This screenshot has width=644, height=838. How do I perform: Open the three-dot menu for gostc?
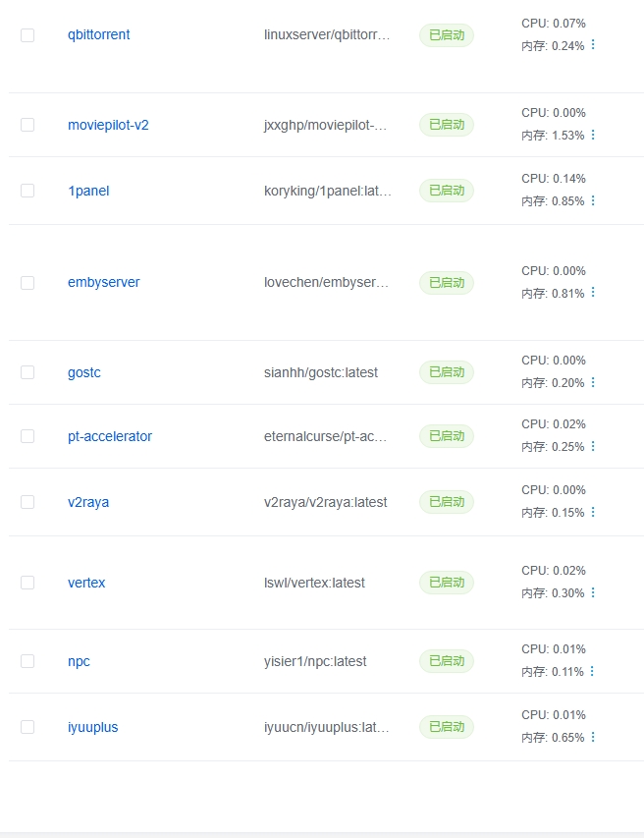(x=593, y=382)
